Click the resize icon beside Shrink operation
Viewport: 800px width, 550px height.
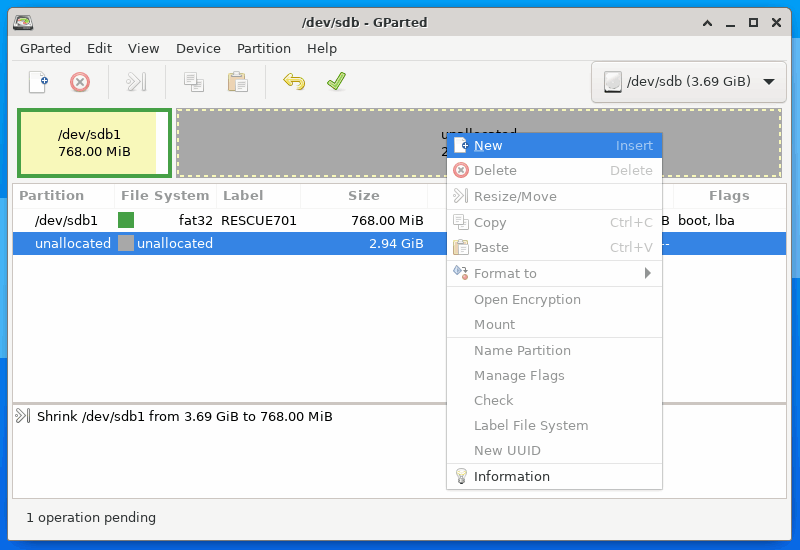[23, 416]
